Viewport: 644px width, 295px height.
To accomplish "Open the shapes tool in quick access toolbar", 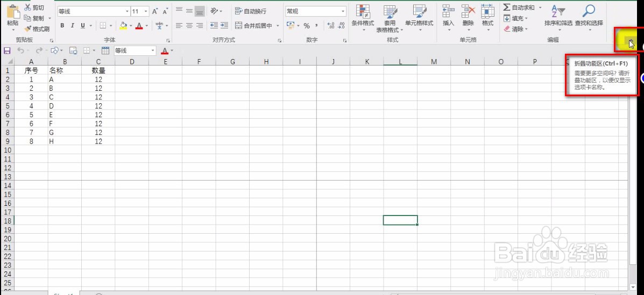I will point(55,51).
